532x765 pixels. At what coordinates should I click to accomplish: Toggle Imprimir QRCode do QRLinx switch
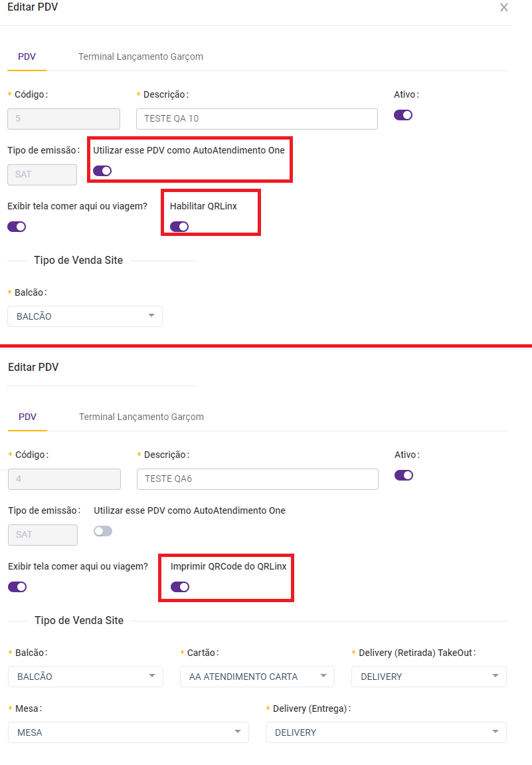(180, 587)
